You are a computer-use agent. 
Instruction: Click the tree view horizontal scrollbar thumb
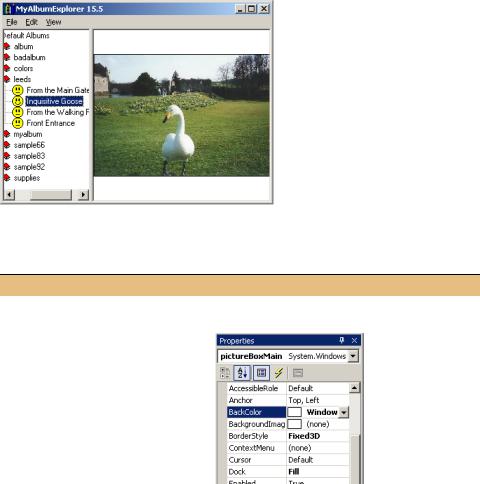(51, 195)
